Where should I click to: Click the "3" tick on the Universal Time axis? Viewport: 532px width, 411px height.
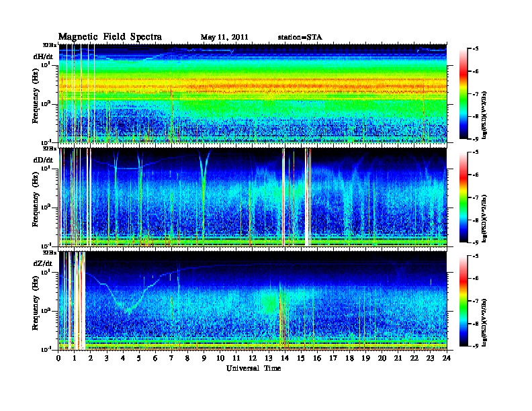(x=107, y=359)
